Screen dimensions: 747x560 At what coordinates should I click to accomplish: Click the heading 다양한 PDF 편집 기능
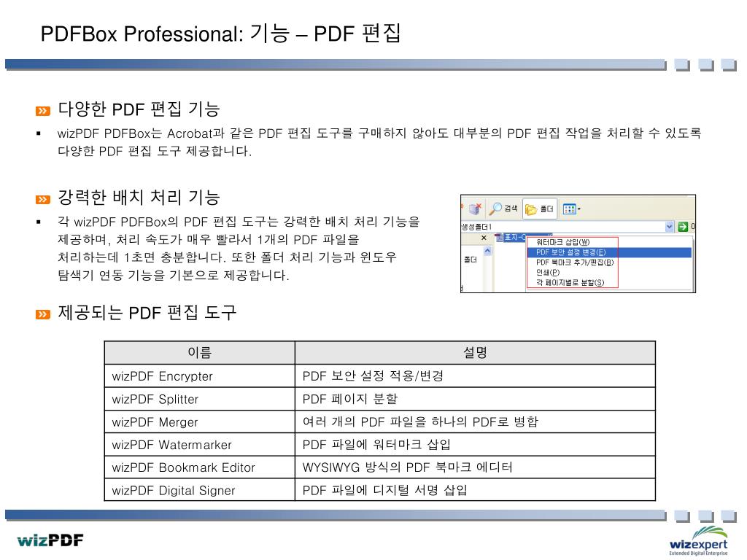(139, 109)
